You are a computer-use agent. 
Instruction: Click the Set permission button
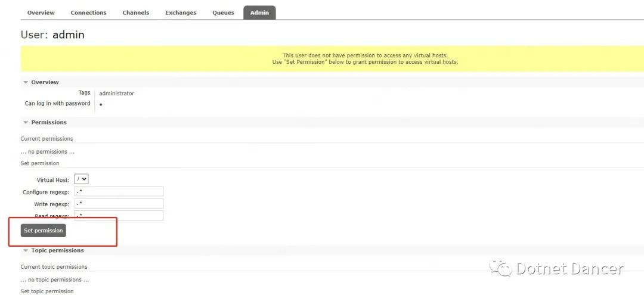pos(43,231)
